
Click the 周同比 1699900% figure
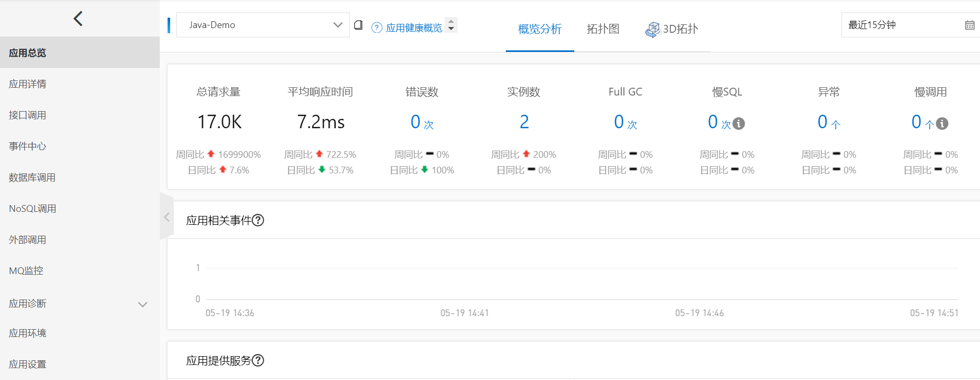click(218, 154)
